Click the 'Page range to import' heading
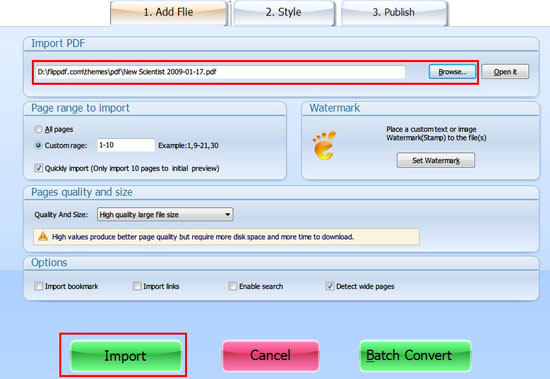The image size is (550, 379). coord(80,108)
